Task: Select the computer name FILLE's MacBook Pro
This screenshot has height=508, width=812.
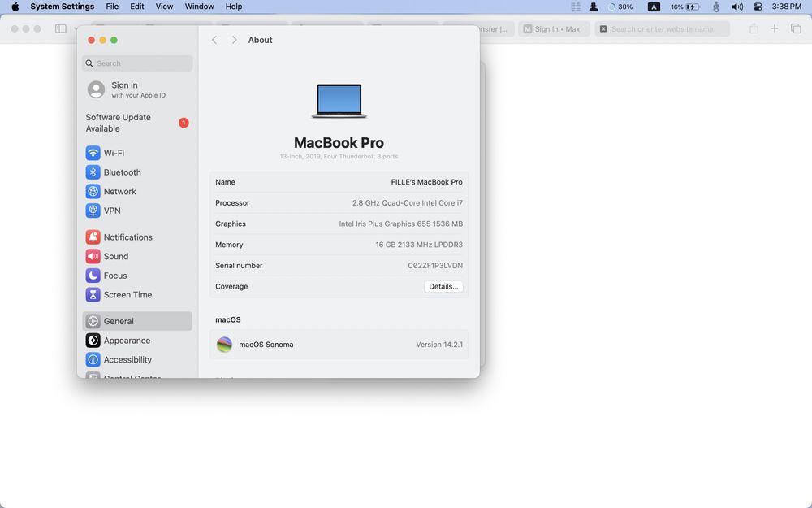Action: (x=427, y=182)
